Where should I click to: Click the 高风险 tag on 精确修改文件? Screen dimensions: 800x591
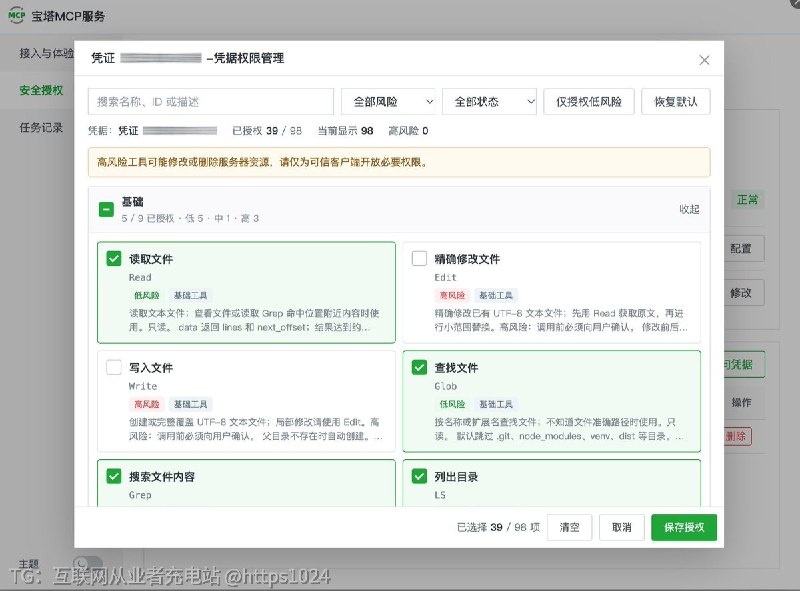[452, 295]
